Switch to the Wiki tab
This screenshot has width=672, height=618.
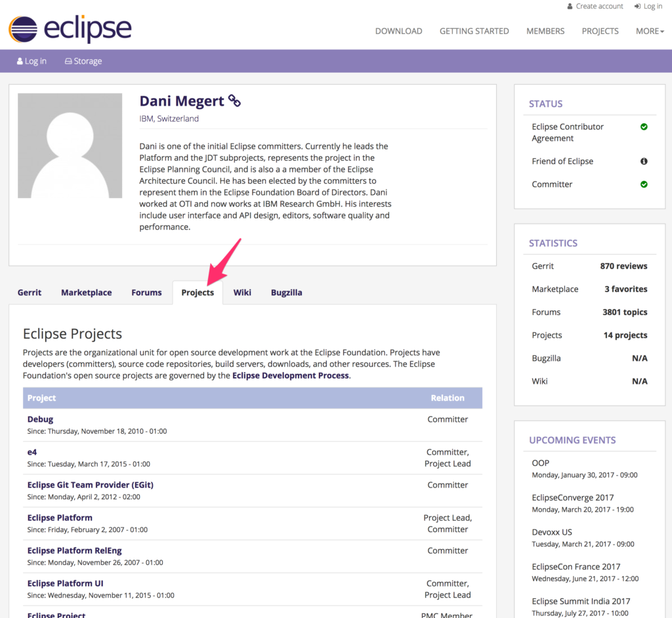click(x=242, y=293)
